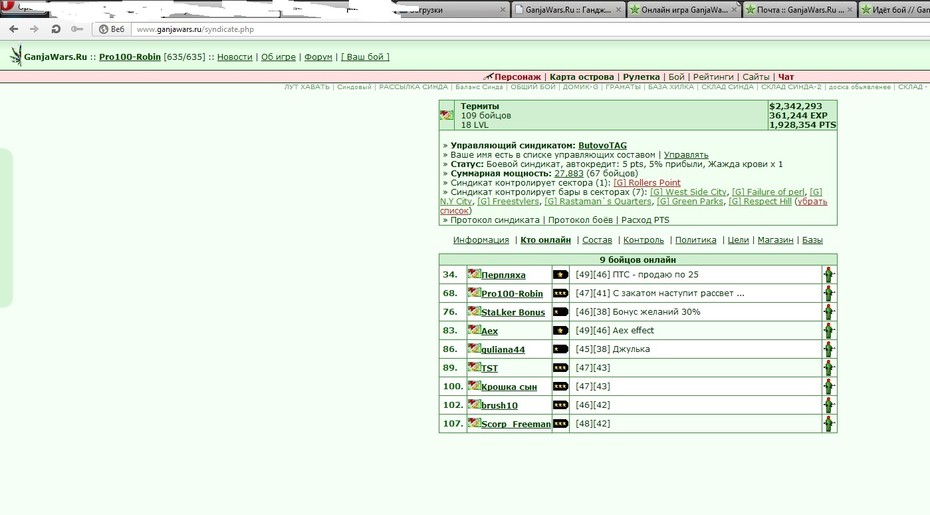This screenshot has width=930, height=515.
Task: Open Протокол боёв link
Action: pyautogui.click(x=580, y=220)
